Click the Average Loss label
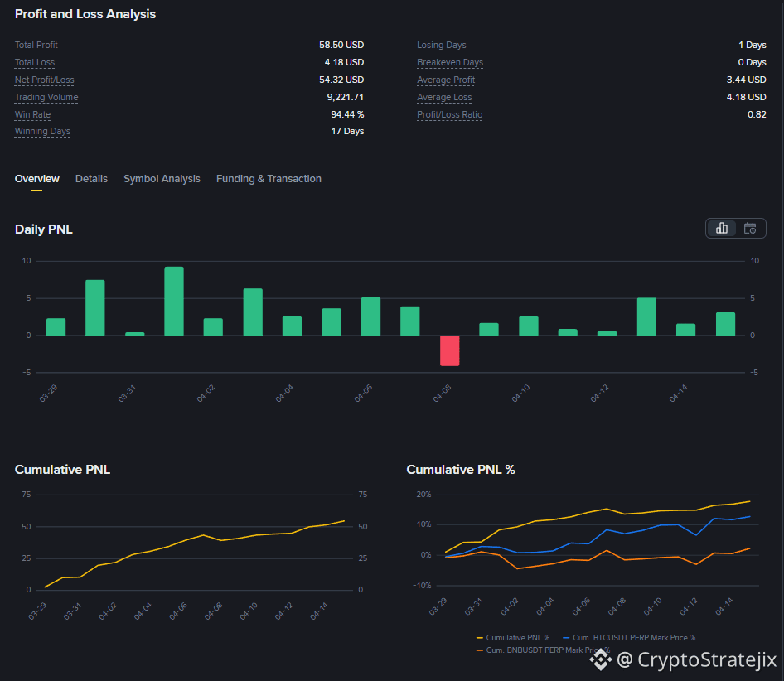Image resolution: width=784 pixels, height=681 pixels. [444, 98]
